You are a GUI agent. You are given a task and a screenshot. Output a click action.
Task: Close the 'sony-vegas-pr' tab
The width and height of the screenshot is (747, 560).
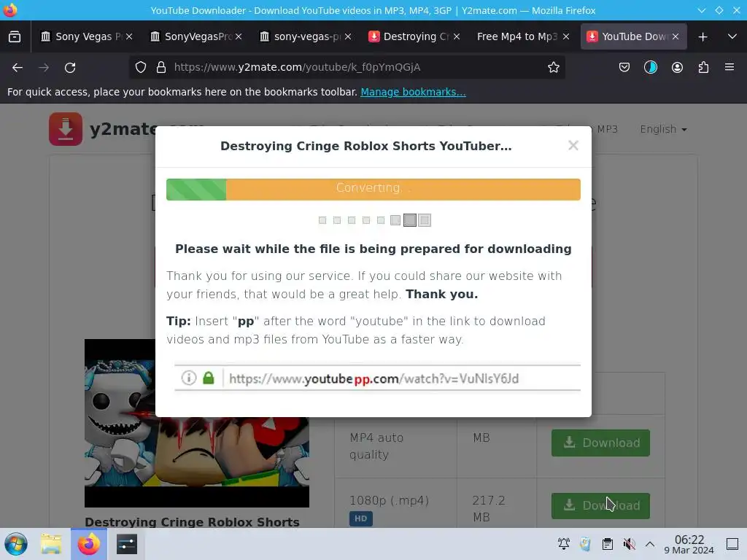tap(348, 36)
